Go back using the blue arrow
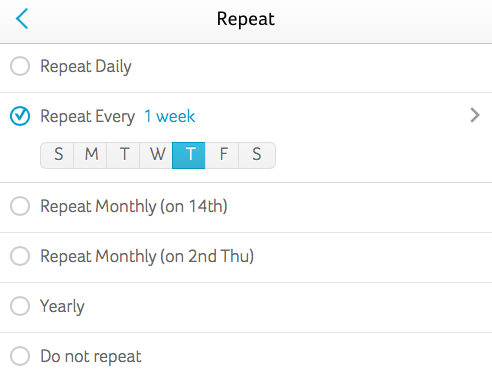 point(22,19)
